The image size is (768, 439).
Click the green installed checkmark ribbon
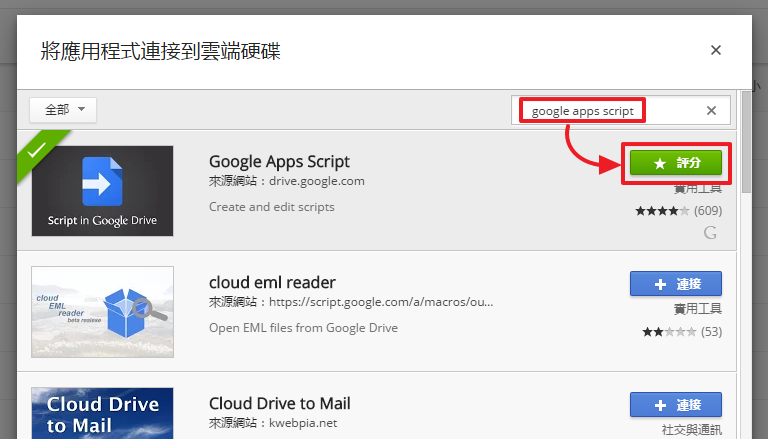(37, 150)
